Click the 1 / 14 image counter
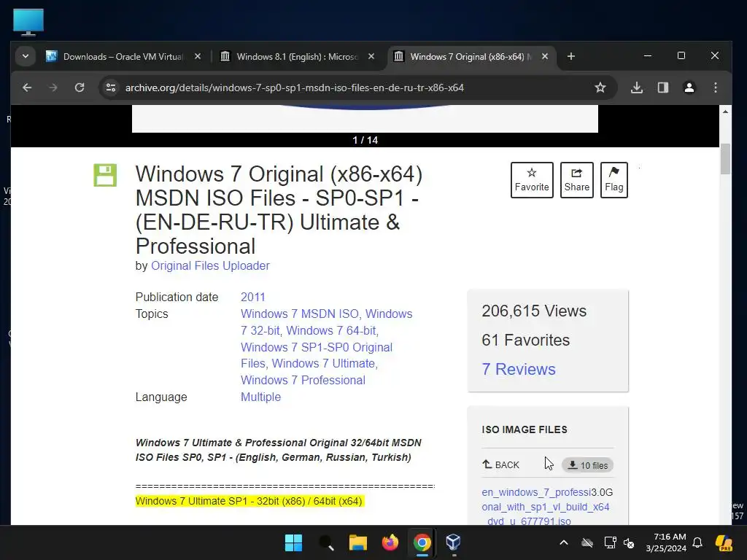The image size is (747, 560). coord(365,140)
